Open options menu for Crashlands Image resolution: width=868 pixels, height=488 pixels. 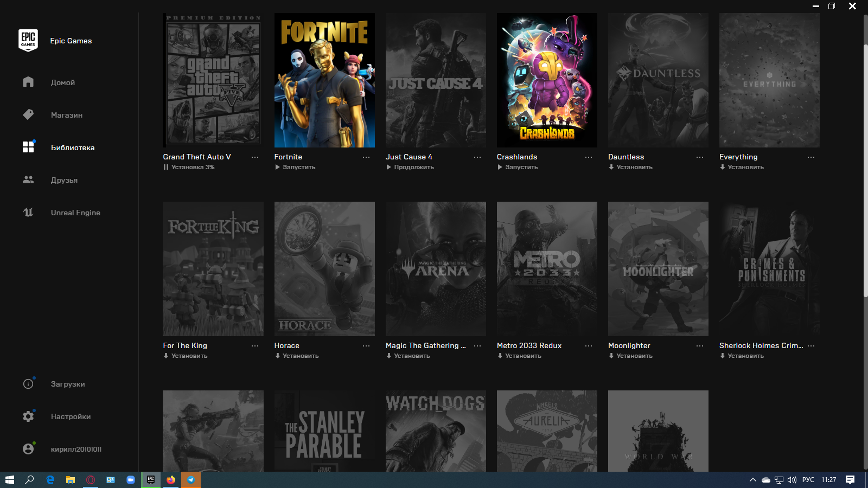click(589, 157)
